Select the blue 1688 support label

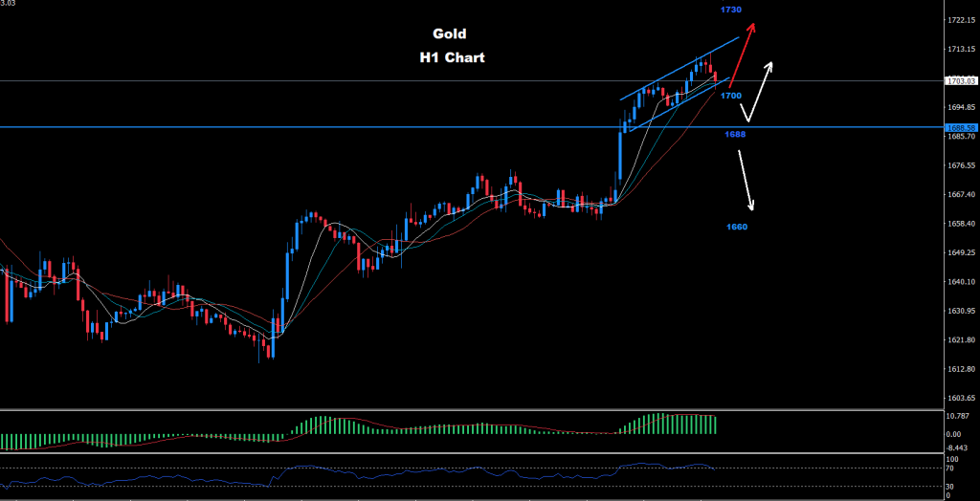pos(735,134)
